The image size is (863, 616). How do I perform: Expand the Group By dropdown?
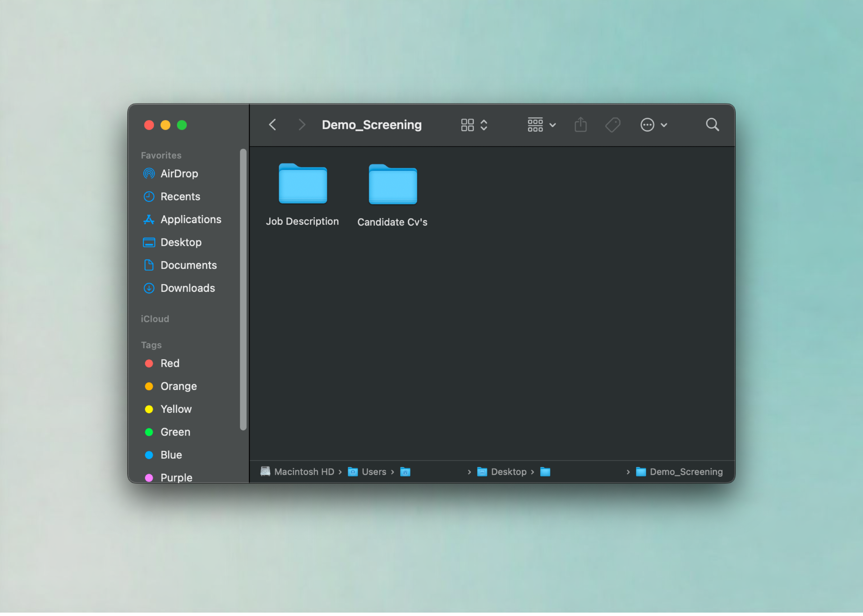[x=542, y=125]
